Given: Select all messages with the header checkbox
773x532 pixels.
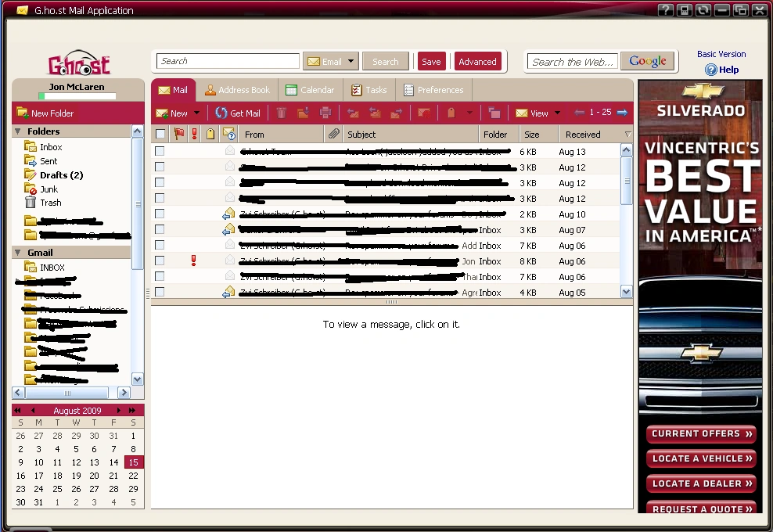Looking at the screenshot, I should tap(160, 134).
